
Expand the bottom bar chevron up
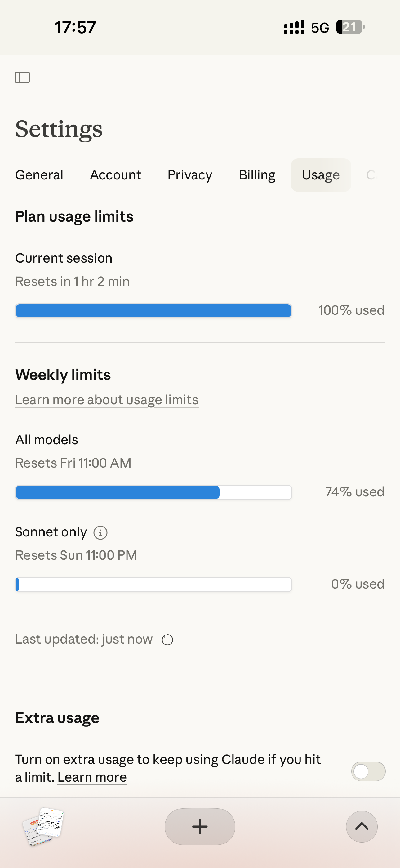[362, 826]
